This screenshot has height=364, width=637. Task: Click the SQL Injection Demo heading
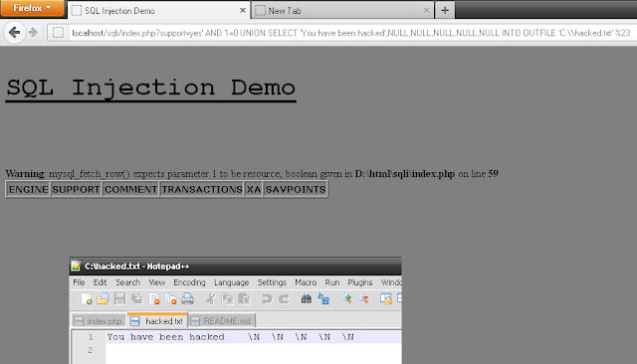(150, 89)
